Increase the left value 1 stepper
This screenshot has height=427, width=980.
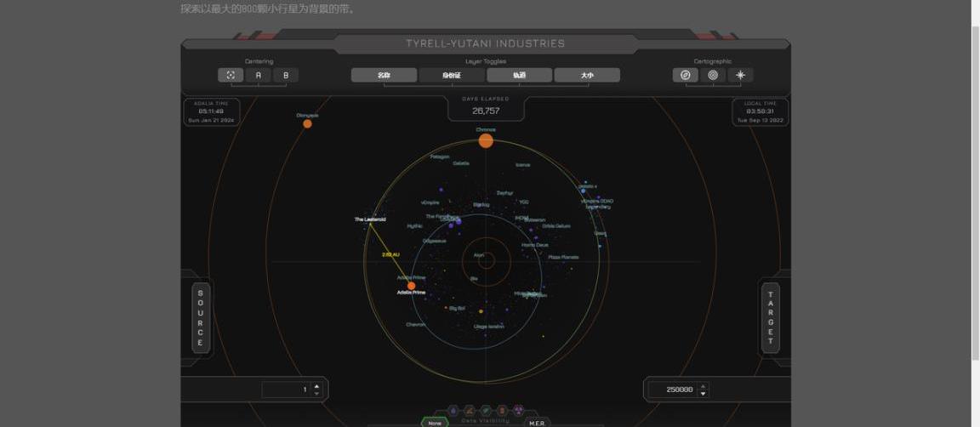(316, 386)
